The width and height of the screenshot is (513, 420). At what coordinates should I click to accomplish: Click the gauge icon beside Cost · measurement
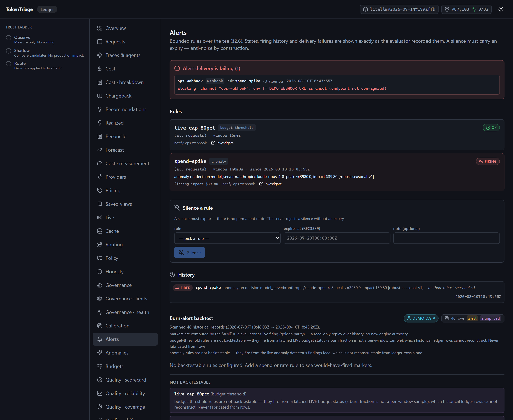click(x=100, y=164)
